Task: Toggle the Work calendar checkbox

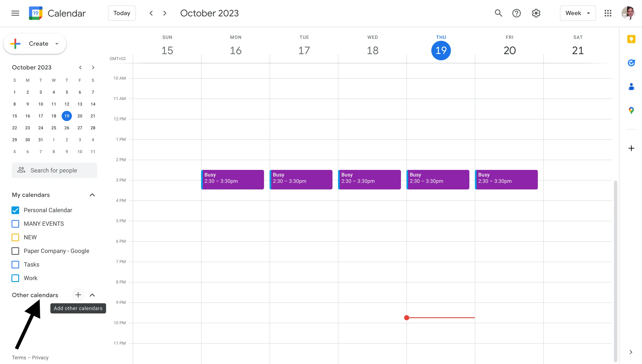Action: click(x=16, y=278)
